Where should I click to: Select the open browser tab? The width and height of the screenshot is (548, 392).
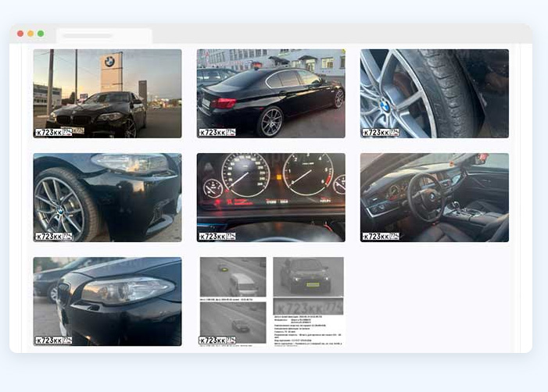click(104, 36)
